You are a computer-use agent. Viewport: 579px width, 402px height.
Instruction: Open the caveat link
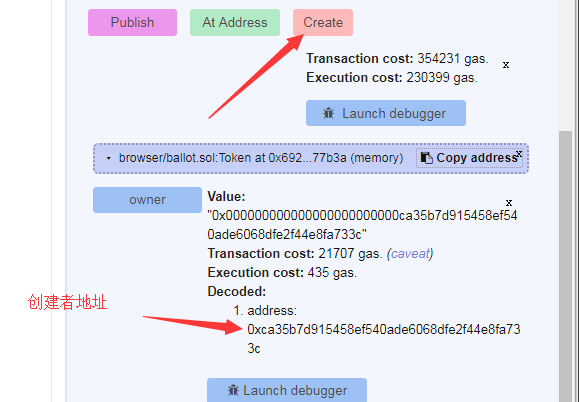(x=410, y=254)
